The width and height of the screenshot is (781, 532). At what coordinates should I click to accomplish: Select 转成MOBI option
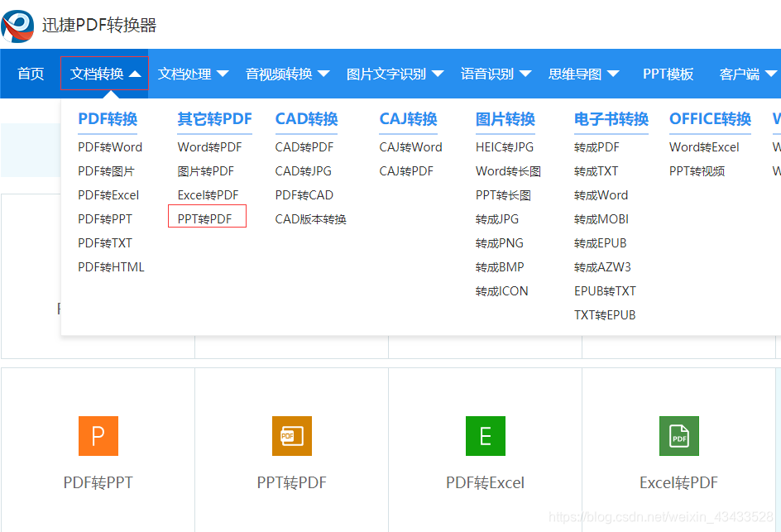pyautogui.click(x=601, y=218)
